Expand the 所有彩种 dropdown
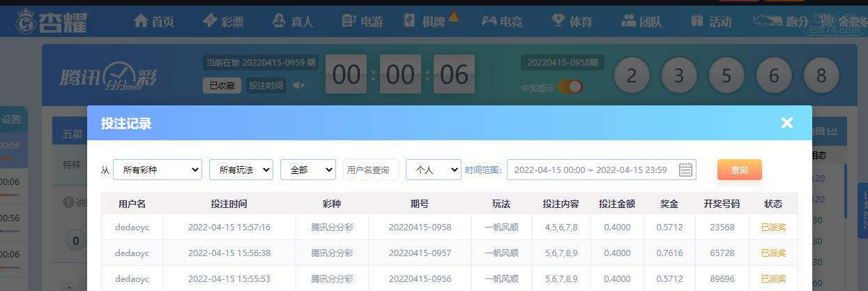Screen dimensions: 868x291 click(x=158, y=170)
